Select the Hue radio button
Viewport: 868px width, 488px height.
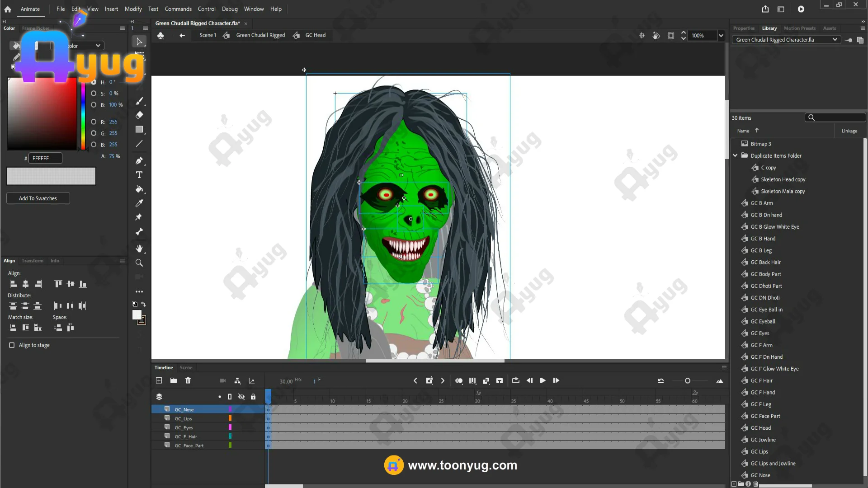coord(94,82)
